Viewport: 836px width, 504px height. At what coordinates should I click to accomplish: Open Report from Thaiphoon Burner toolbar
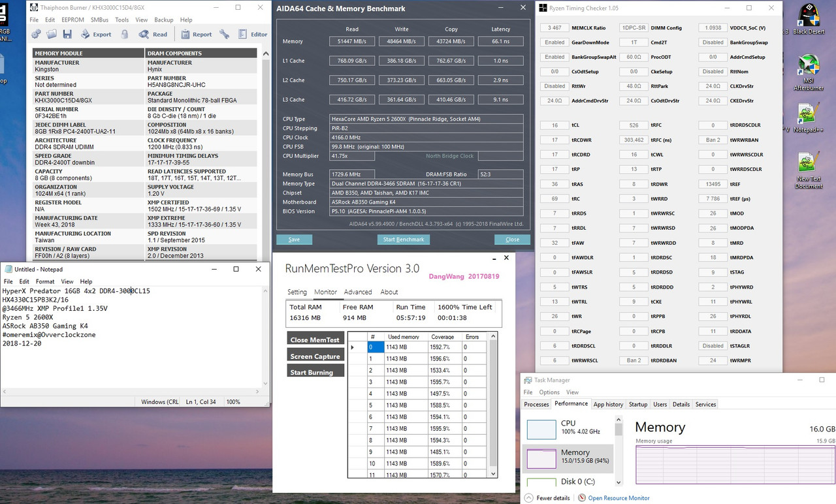coord(197,34)
